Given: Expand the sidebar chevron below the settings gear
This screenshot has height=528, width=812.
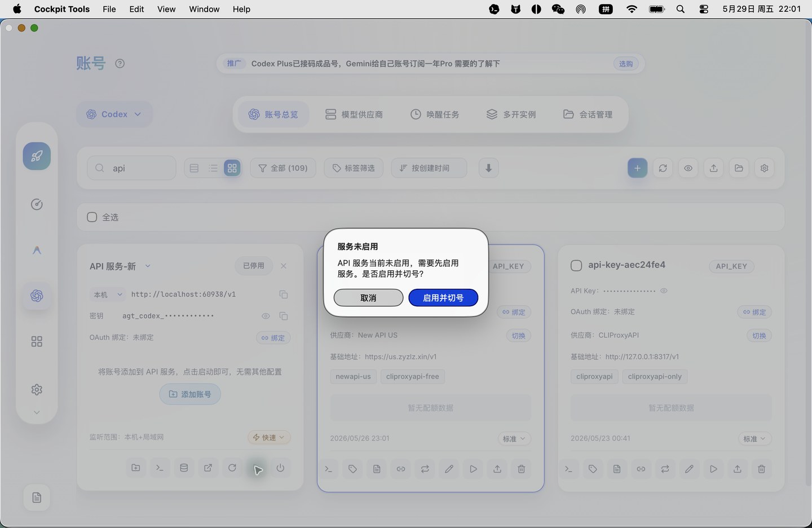Looking at the screenshot, I should (x=37, y=412).
